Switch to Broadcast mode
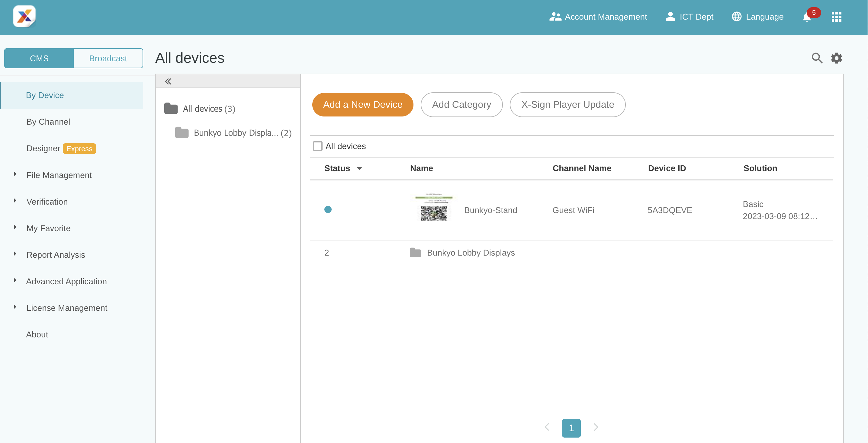Screen dimensions: 868x443 [x=108, y=58]
